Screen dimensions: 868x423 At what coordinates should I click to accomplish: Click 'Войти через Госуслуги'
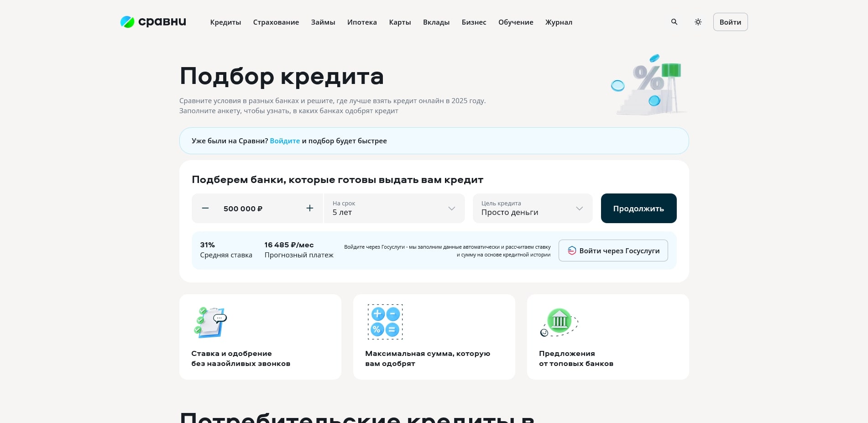613,251
